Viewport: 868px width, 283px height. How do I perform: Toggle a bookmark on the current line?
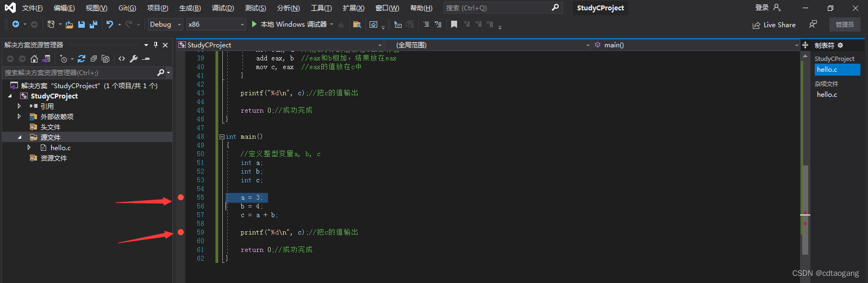pos(454,24)
